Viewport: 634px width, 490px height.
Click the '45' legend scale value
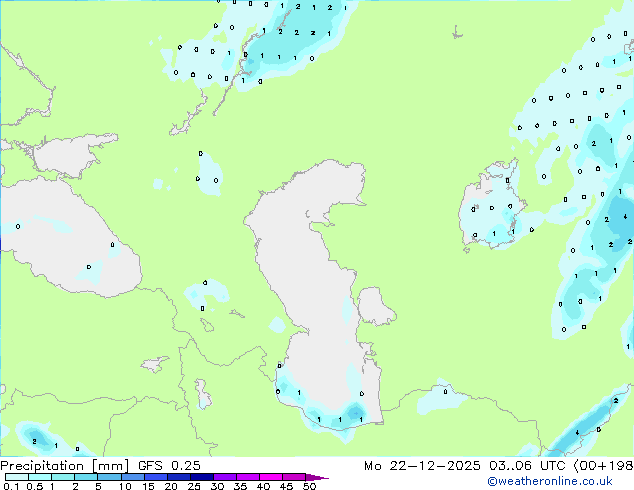(x=286, y=486)
